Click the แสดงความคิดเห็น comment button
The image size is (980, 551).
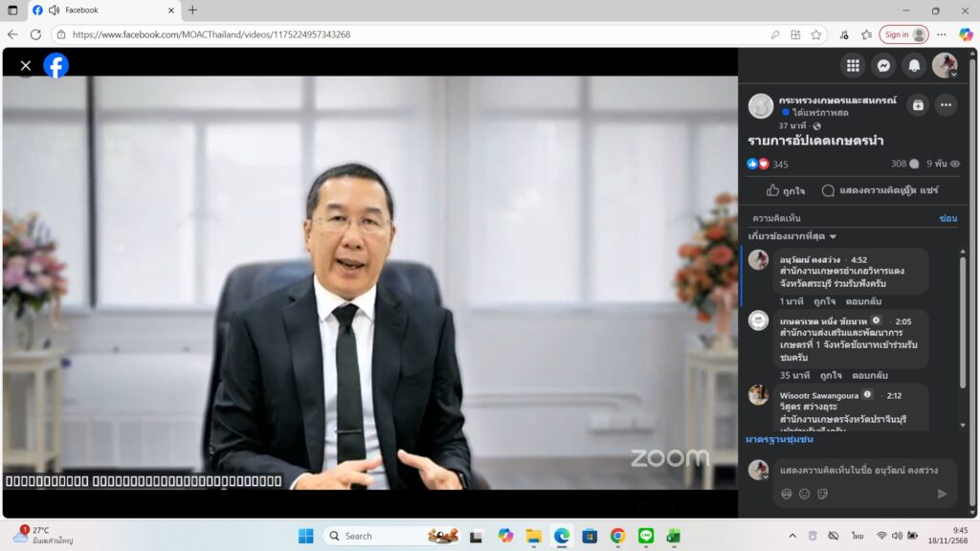(857, 190)
